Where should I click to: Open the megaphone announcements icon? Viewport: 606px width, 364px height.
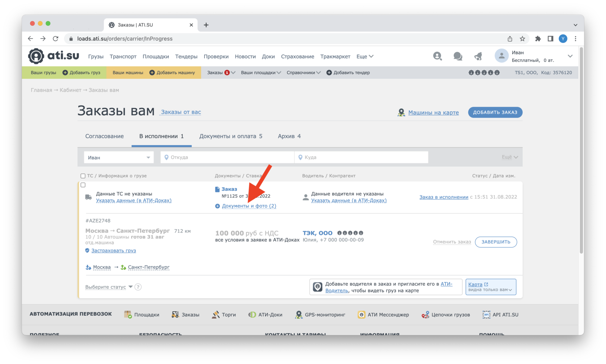pyautogui.click(x=478, y=56)
